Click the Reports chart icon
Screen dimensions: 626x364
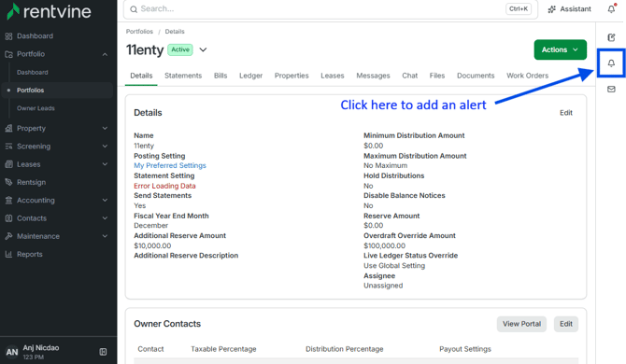click(x=8, y=254)
